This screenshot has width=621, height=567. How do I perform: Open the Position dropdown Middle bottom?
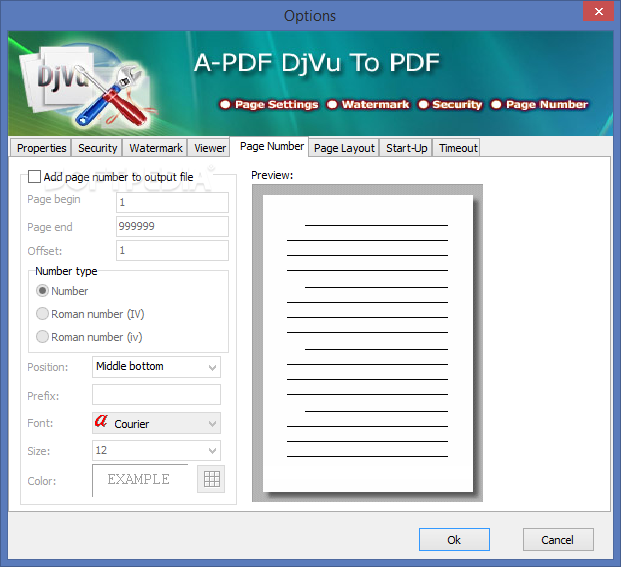click(156, 367)
